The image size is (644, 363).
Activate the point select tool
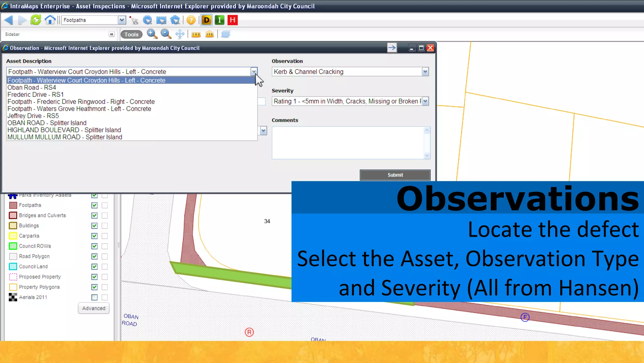[x=134, y=20]
